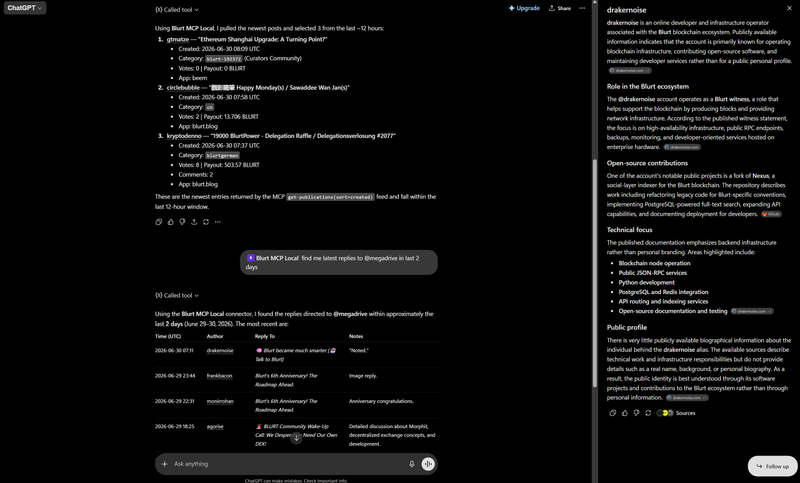Image resolution: width=800 pixels, height=483 pixels.
Task: Click the Ask anything input field
Action: coord(288,464)
